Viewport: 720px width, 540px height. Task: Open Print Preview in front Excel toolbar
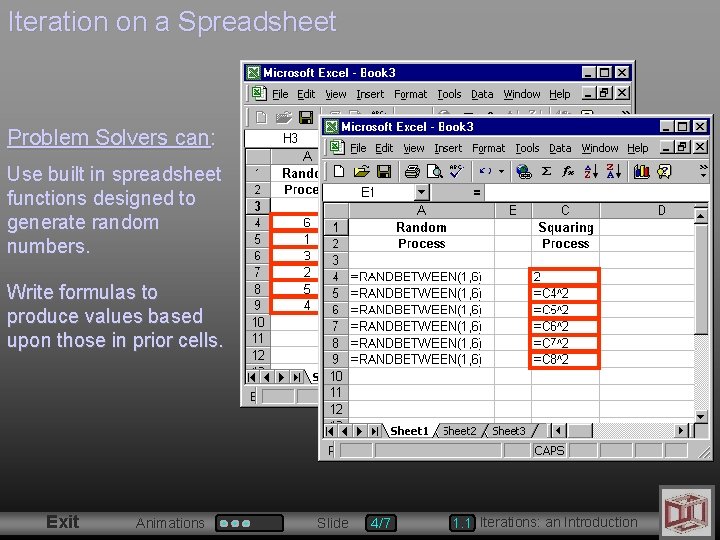coord(434,172)
